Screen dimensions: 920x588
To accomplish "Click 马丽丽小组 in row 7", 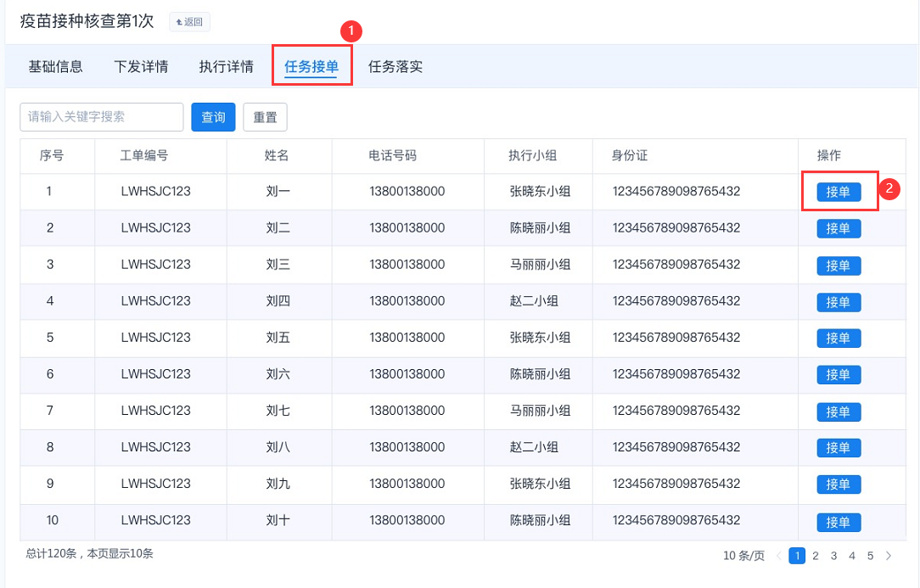I will click(540, 410).
